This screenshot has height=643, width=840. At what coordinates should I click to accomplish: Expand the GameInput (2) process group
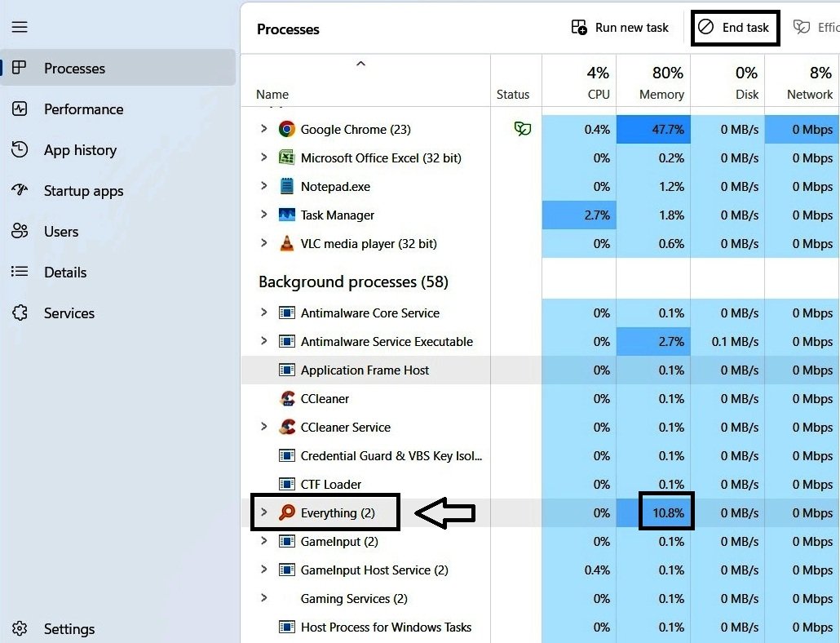click(x=263, y=541)
